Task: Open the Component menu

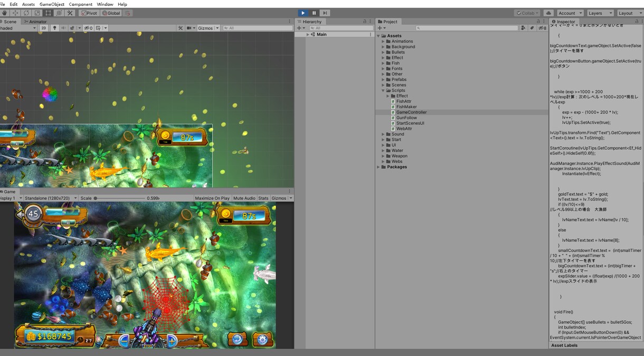Action: click(x=81, y=4)
